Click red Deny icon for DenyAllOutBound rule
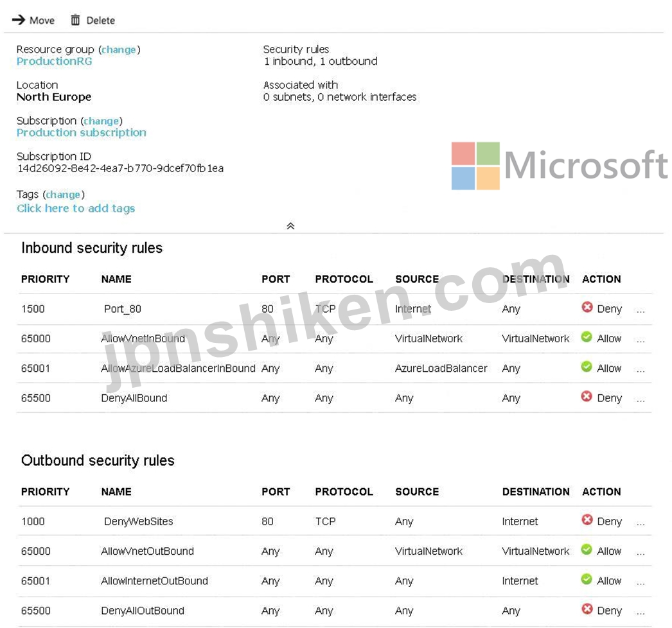This screenshot has width=672, height=628. point(587,609)
